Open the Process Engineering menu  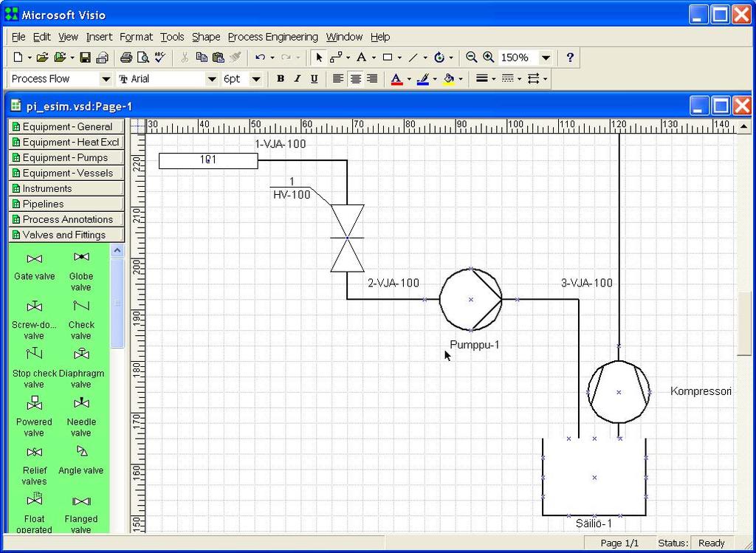[x=273, y=37]
